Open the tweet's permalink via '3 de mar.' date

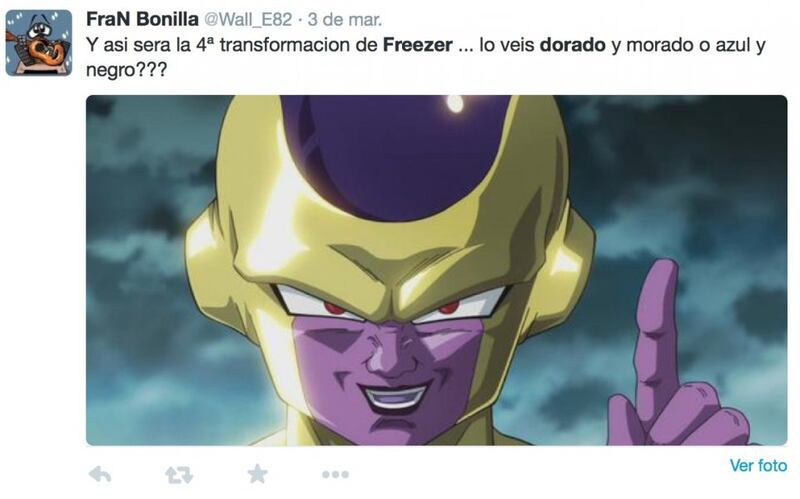344,19
